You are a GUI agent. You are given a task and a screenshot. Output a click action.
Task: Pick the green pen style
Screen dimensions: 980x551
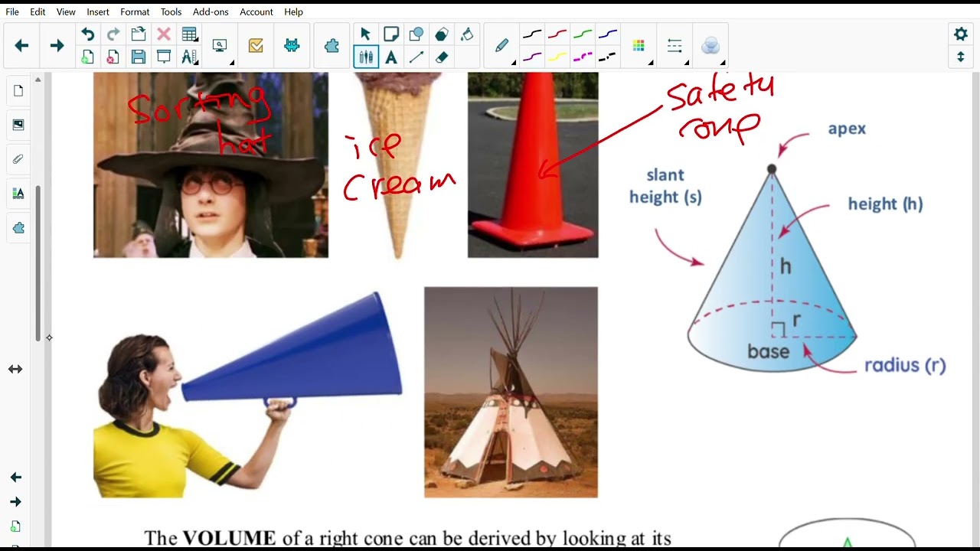583,34
